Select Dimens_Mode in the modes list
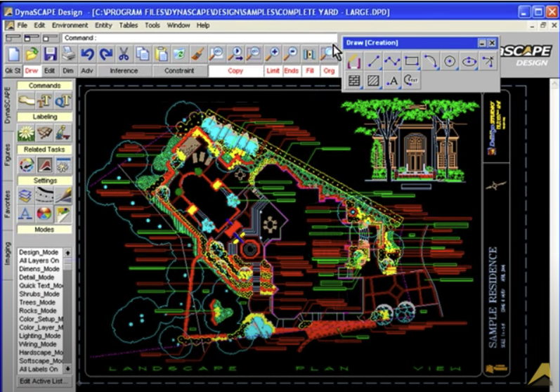The width and height of the screenshot is (560, 392). tap(39, 269)
